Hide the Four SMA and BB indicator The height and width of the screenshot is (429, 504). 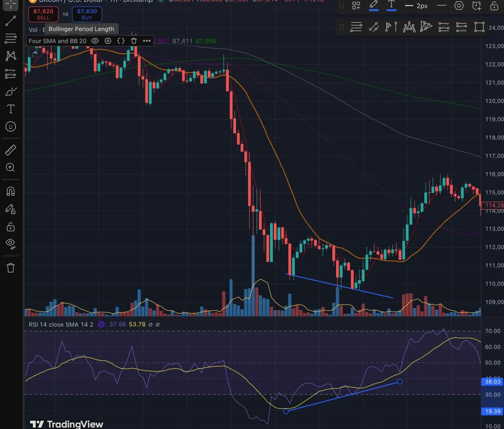point(95,41)
